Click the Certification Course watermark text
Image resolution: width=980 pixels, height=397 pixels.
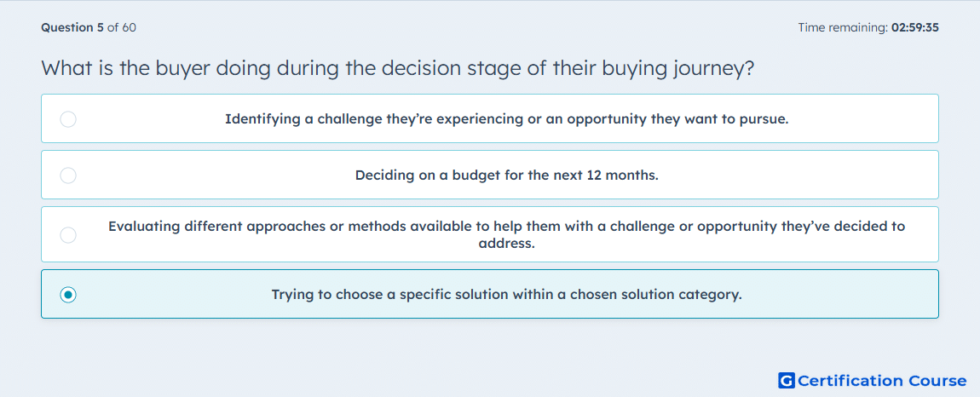[x=882, y=380]
